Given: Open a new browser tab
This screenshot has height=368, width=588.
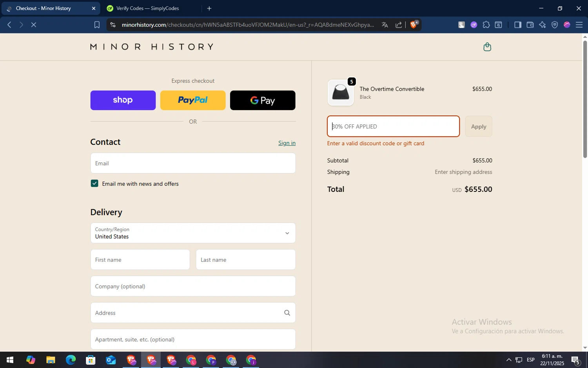Looking at the screenshot, I should click(x=209, y=8).
